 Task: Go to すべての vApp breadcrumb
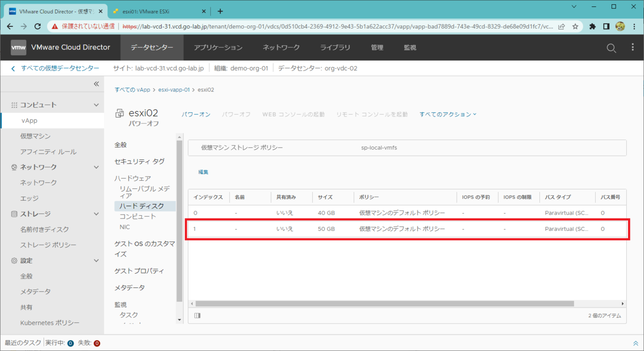click(x=133, y=90)
